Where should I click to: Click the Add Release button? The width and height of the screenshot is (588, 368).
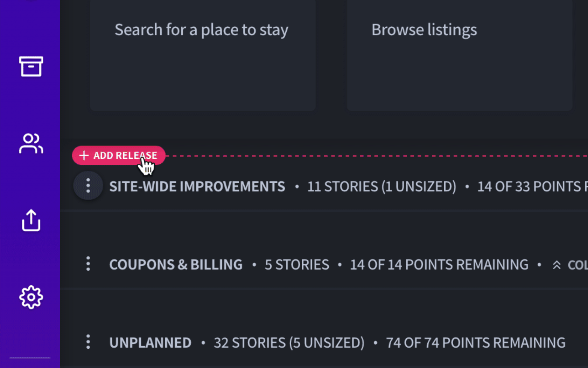tap(119, 155)
